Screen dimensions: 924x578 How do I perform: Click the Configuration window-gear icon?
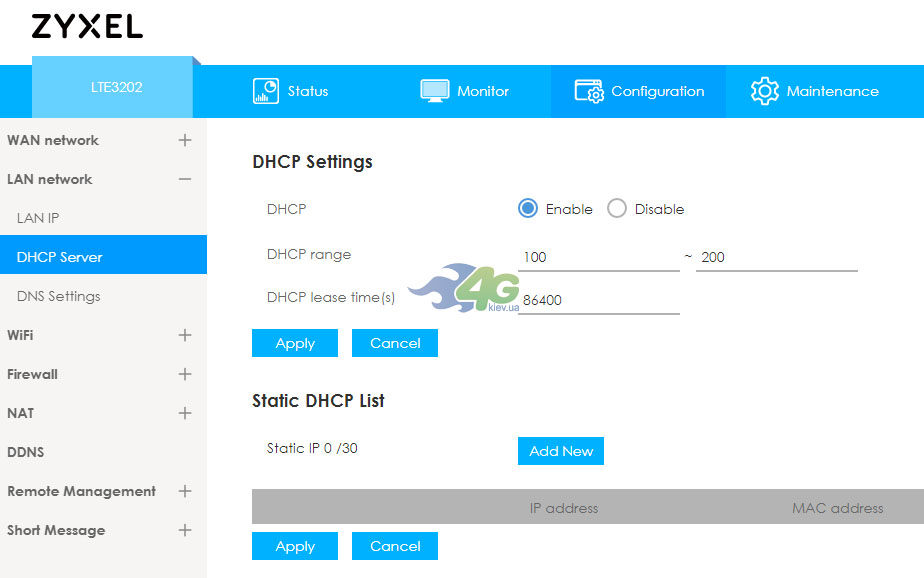pos(589,91)
